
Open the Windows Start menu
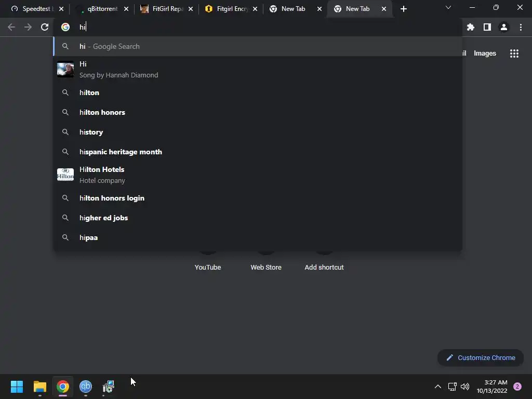coord(17,387)
